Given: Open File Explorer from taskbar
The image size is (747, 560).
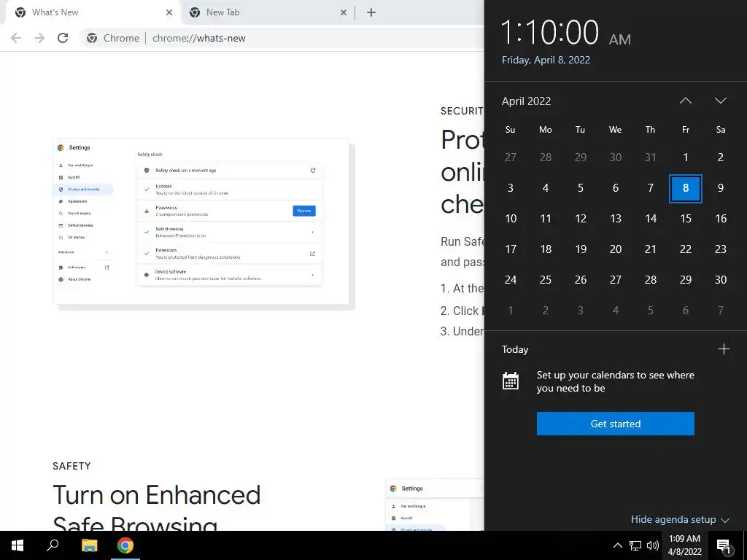Looking at the screenshot, I should click(89, 545).
